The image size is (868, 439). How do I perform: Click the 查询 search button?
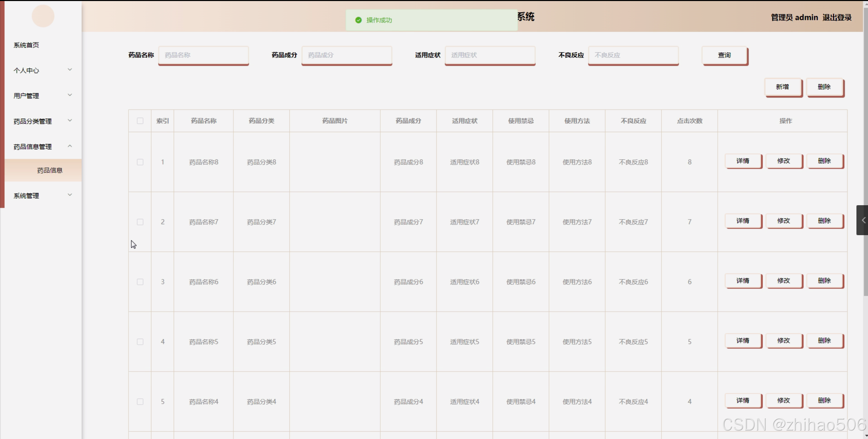[724, 55]
